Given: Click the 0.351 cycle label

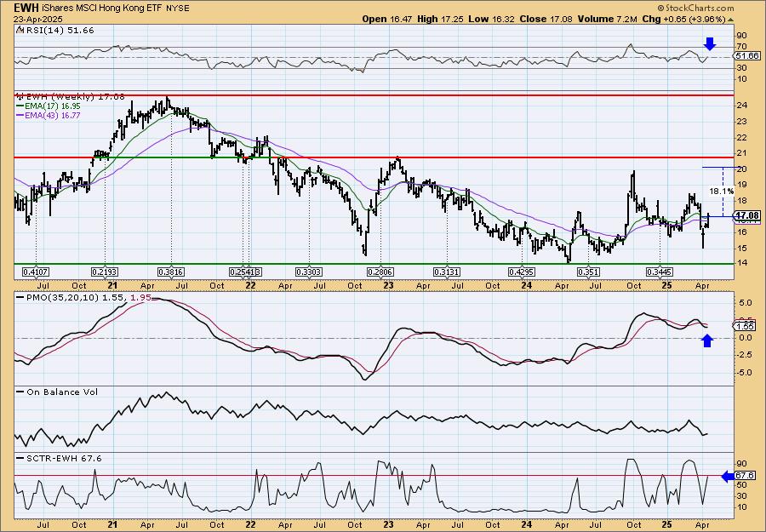Looking at the screenshot, I should point(588,272).
